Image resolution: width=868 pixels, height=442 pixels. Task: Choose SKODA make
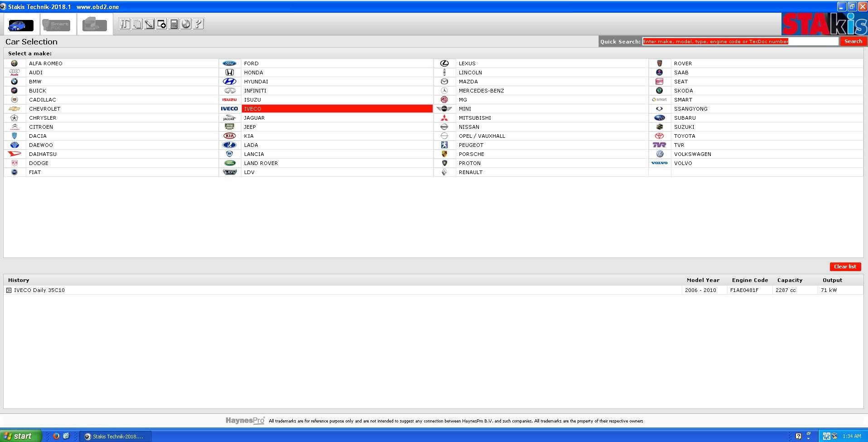pyautogui.click(x=683, y=91)
